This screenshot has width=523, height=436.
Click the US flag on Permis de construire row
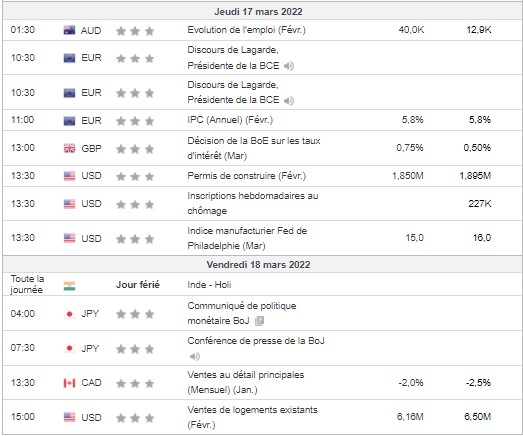coord(69,176)
